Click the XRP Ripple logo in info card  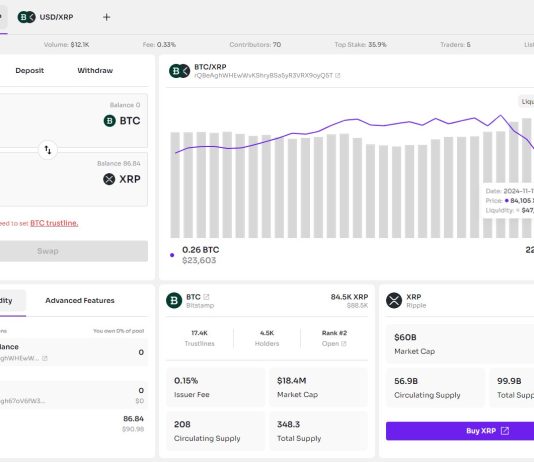click(x=394, y=300)
